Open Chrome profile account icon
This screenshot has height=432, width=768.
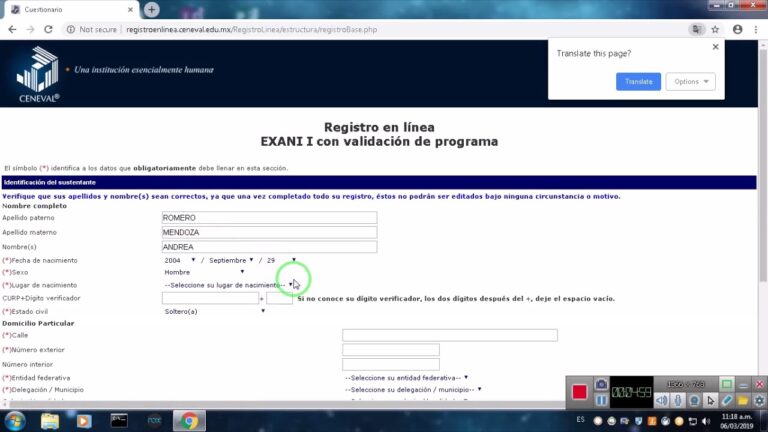tap(738, 29)
